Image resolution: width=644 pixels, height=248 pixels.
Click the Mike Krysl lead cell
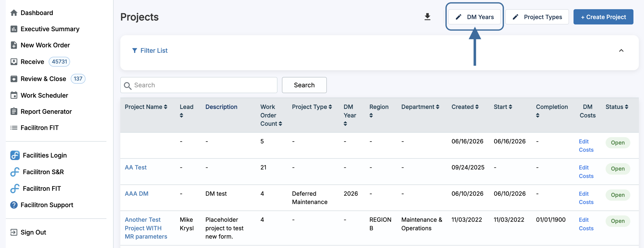pos(187,224)
